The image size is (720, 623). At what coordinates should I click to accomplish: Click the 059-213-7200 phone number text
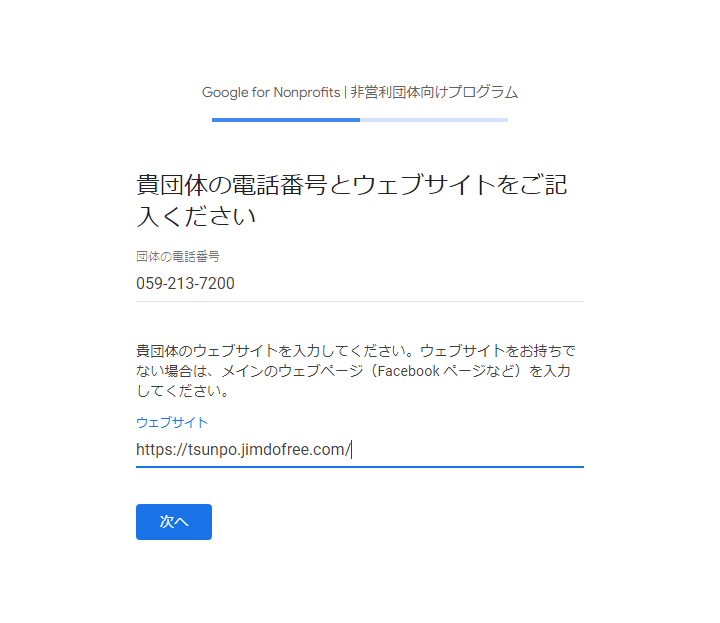click(185, 284)
